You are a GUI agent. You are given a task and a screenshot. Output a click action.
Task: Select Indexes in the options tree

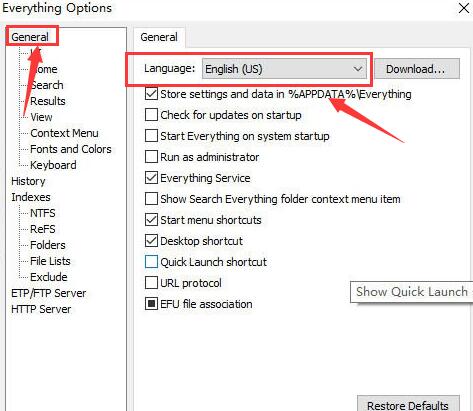tap(31, 197)
